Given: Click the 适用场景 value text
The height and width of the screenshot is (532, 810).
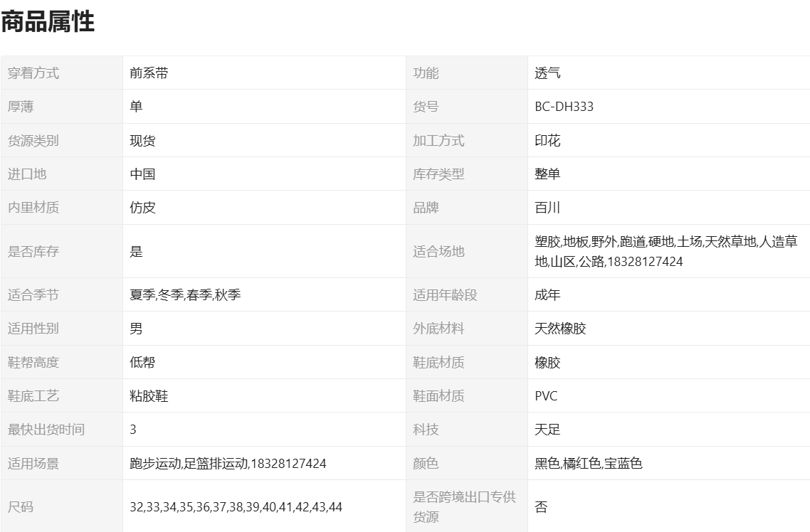Looking at the screenshot, I should [228, 464].
